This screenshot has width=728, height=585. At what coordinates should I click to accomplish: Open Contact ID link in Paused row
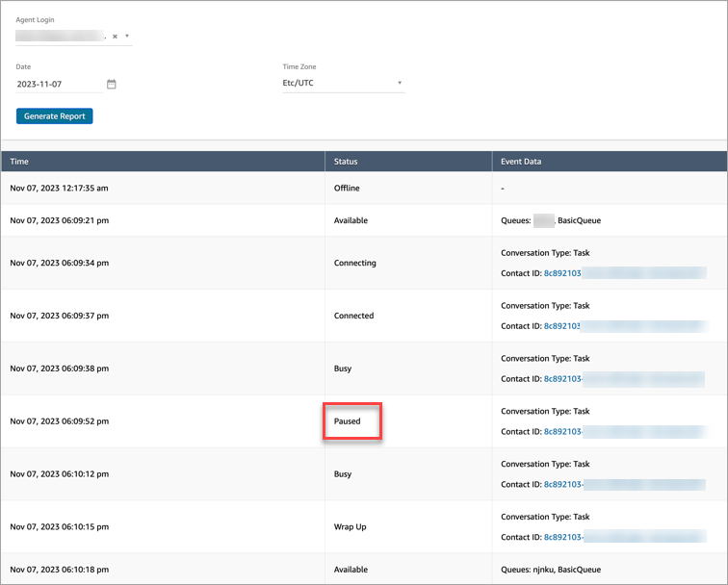coord(562,432)
